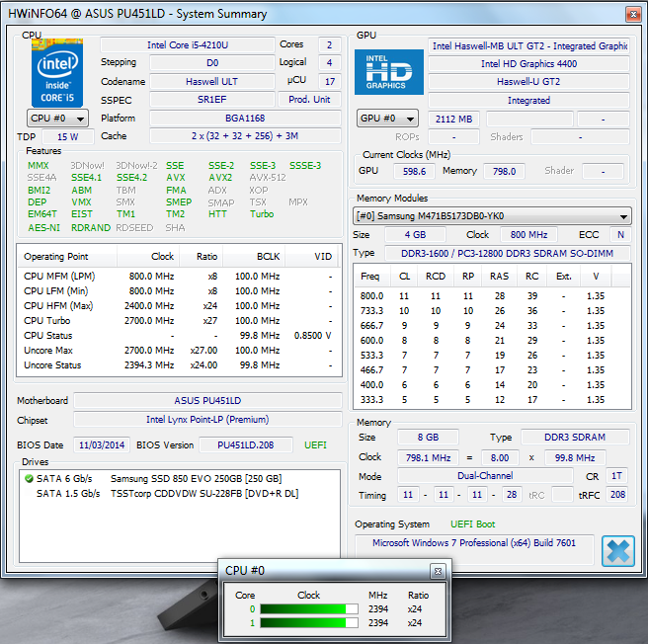Click the Intel Core i5-4210U name field

[x=188, y=45]
